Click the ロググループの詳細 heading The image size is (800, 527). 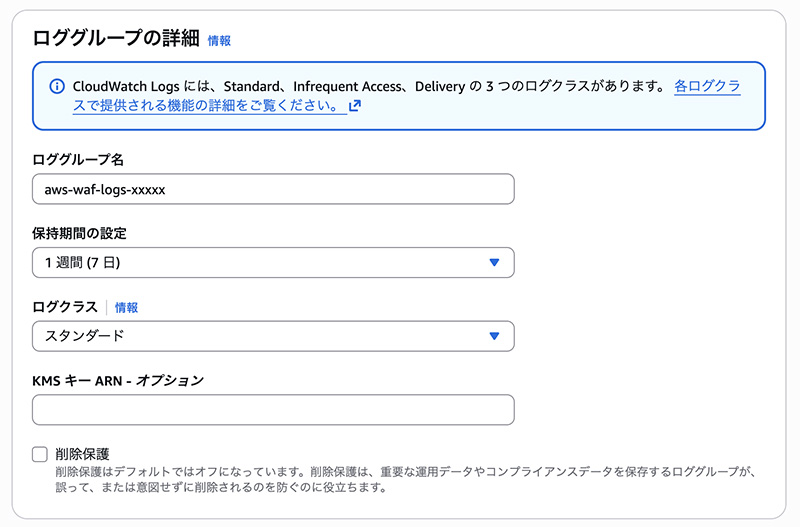pos(115,40)
